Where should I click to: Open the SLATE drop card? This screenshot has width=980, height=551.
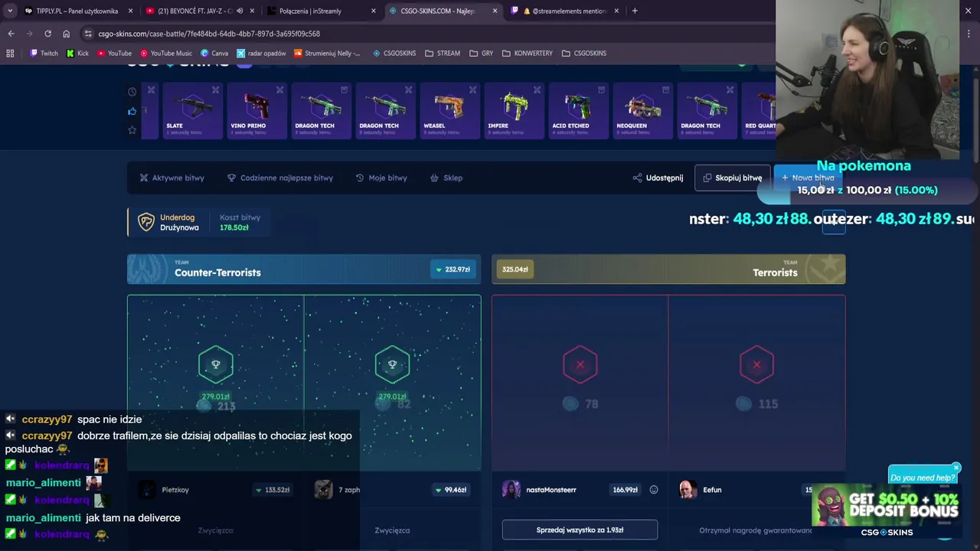point(191,111)
